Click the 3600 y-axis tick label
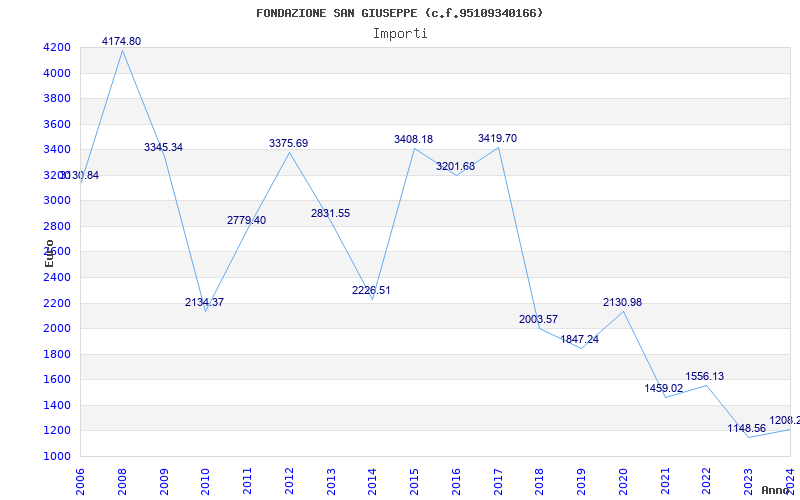 pyautogui.click(x=57, y=124)
